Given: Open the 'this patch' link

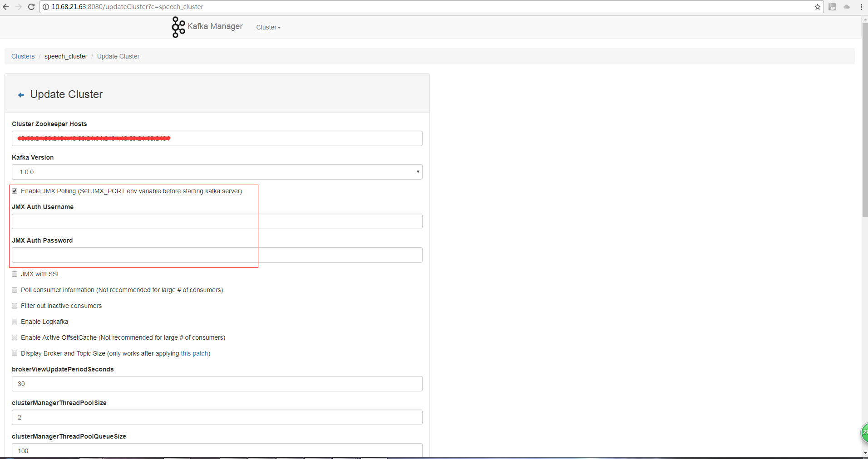Looking at the screenshot, I should [x=194, y=353].
